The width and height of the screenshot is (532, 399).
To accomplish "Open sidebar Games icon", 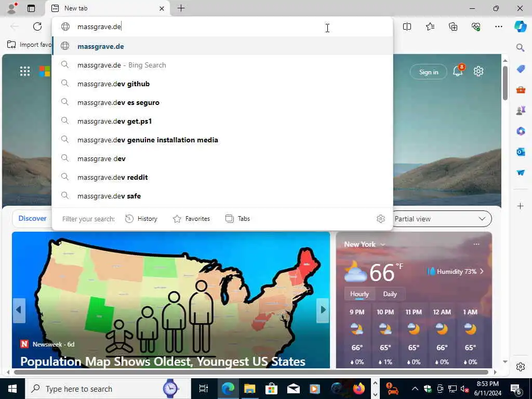I will 521,110.
